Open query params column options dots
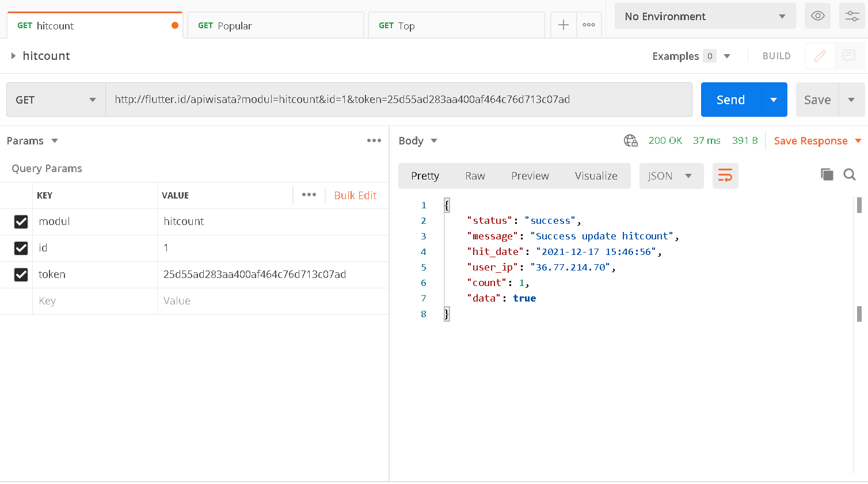Viewport: 868px width, 484px height. 309,195
